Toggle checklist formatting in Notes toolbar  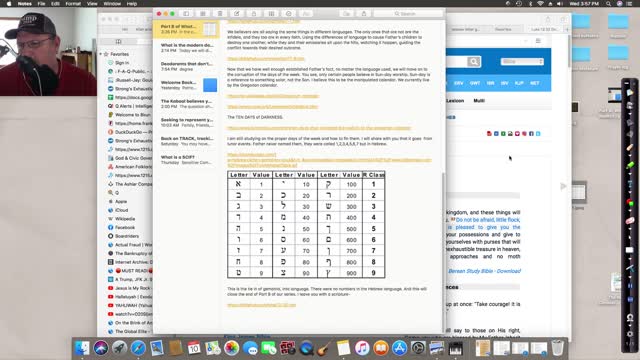(x=289, y=13)
